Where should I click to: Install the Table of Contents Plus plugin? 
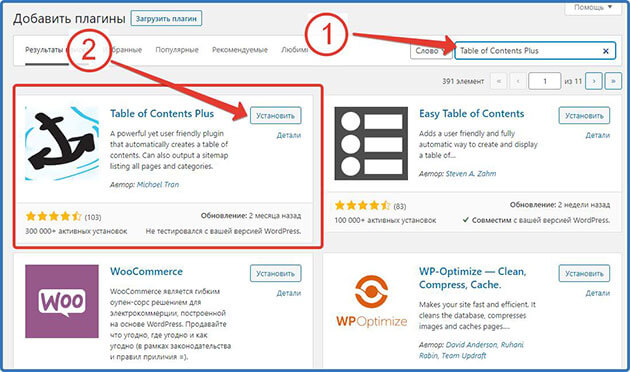[276, 115]
